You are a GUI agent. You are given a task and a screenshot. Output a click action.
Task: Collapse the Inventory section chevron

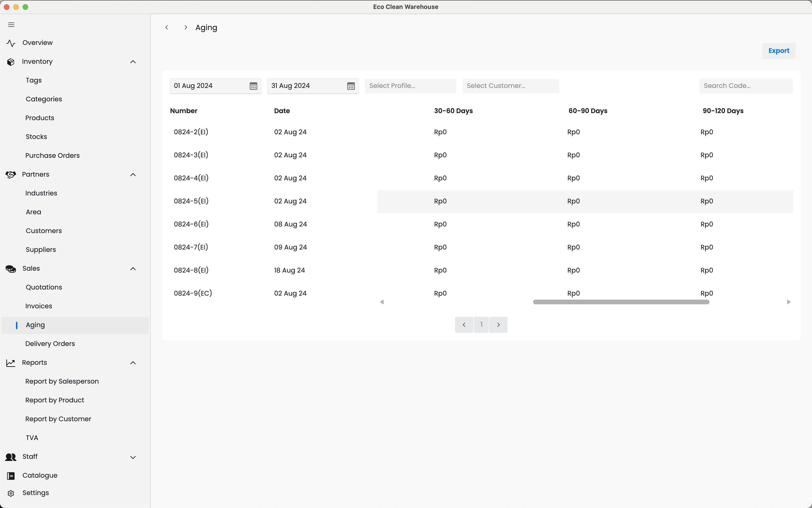tap(133, 62)
